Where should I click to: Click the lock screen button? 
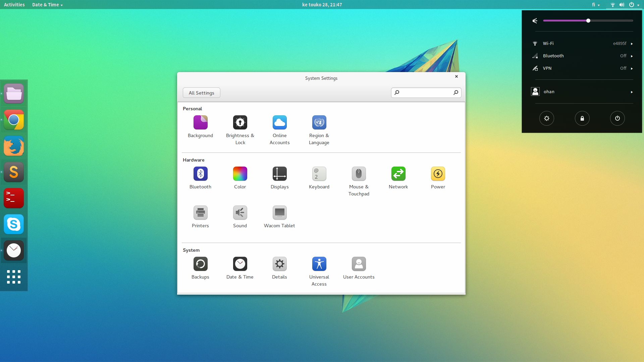tap(582, 118)
